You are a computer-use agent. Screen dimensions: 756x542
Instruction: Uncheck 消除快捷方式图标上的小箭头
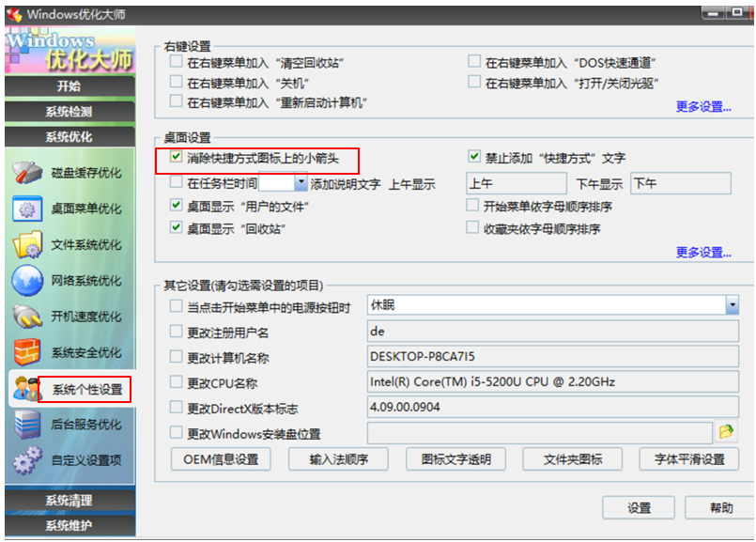176,157
